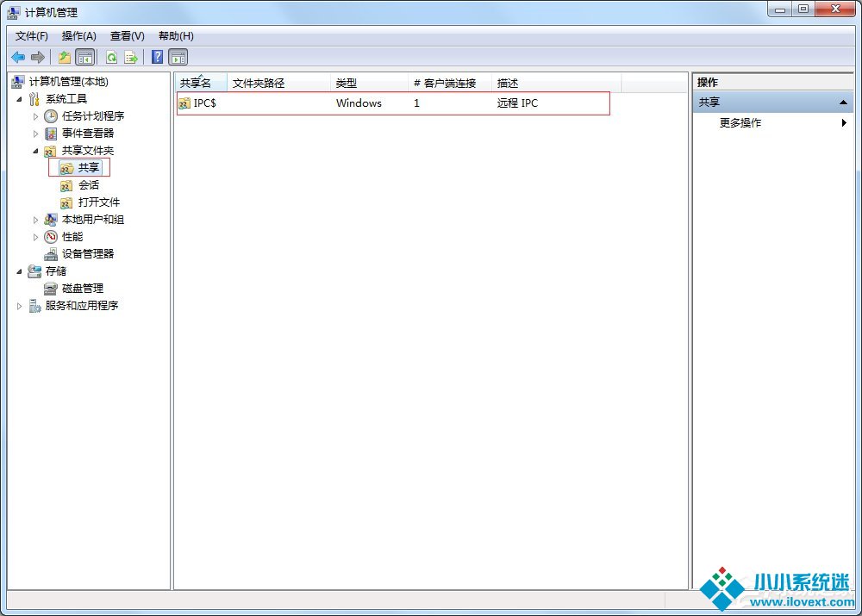Open the 查看(V) menu
The width and height of the screenshot is (862, 616).
[x=127, y=35]
